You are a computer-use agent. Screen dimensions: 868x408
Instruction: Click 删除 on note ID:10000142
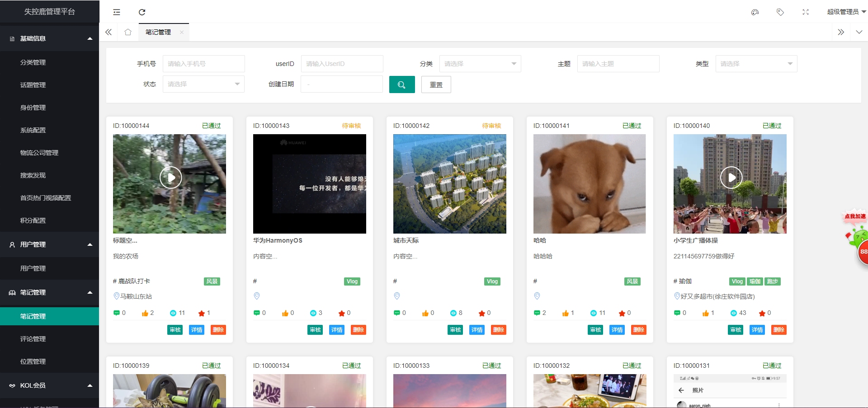click(x=499, y=330)
